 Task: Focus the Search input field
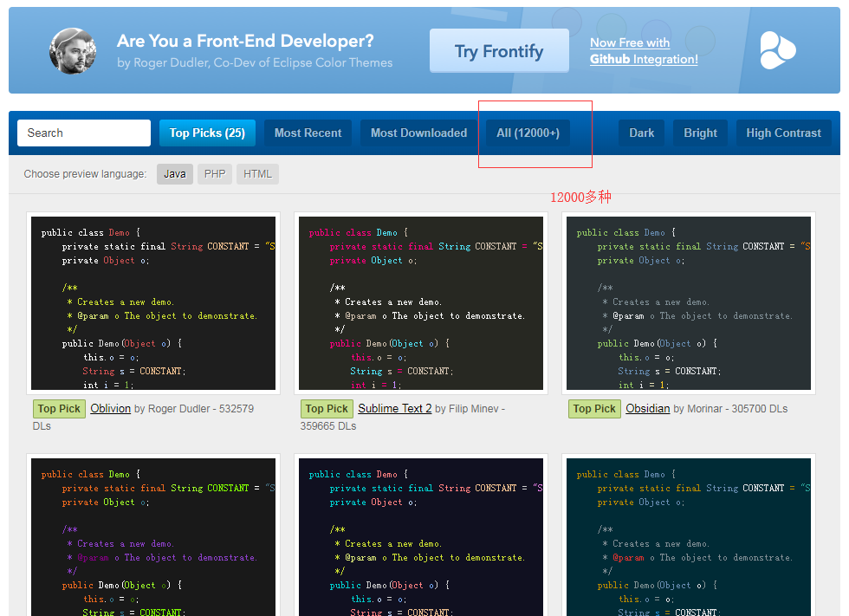tap(84, 133)
